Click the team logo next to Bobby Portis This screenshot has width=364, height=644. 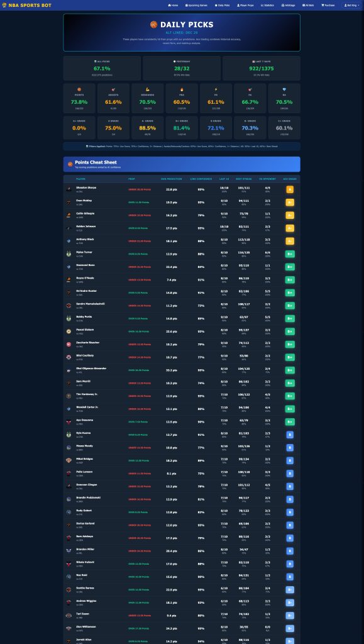69,318
